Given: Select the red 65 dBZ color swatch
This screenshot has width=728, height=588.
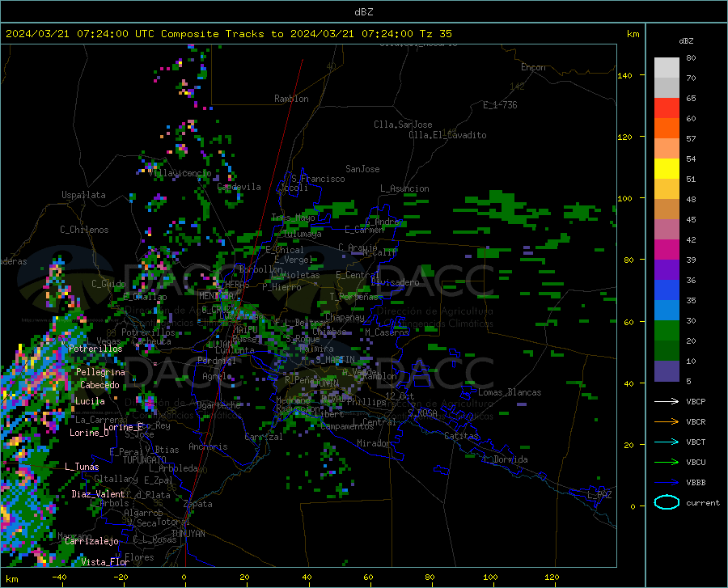Looking at the screenshot, I should pyautogui.click(x=667, y=108).
